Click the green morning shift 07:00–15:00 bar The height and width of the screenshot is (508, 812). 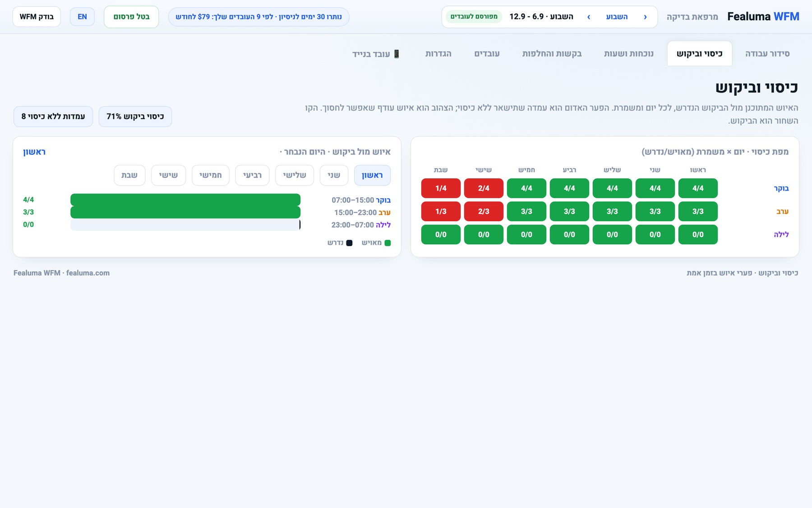pyautogui.click(x=185, y=200)
